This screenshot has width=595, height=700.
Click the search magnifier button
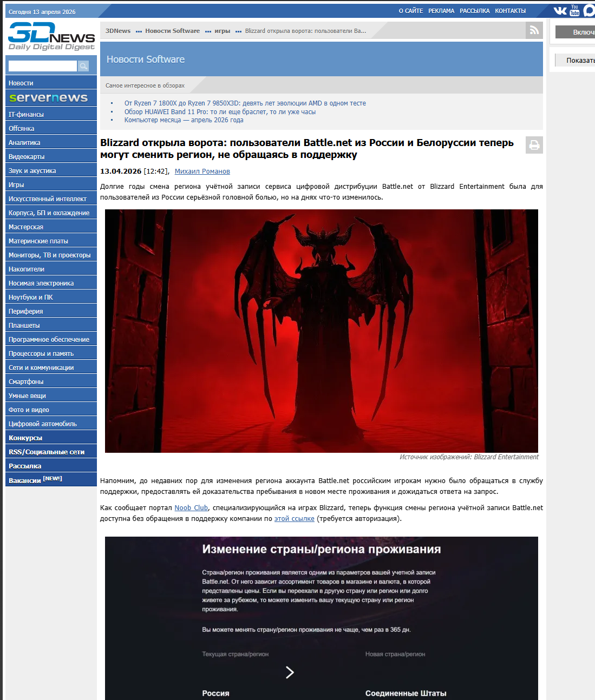coord(83,66)
